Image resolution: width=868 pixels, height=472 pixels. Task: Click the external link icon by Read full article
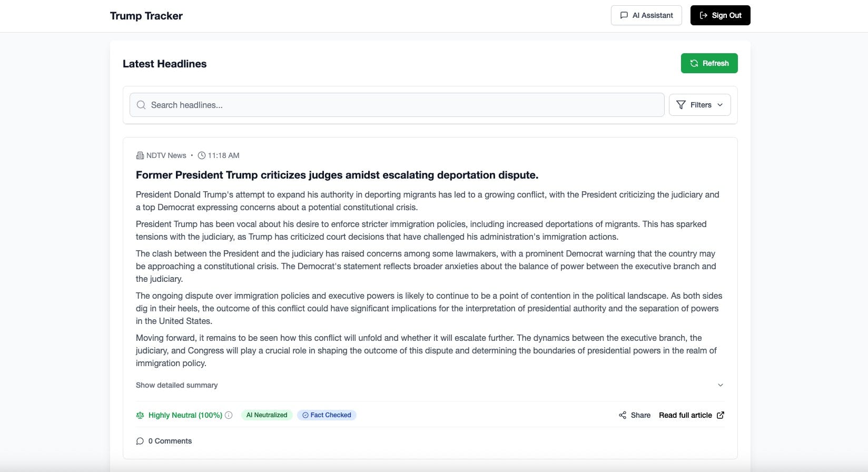tap(721, 415)
